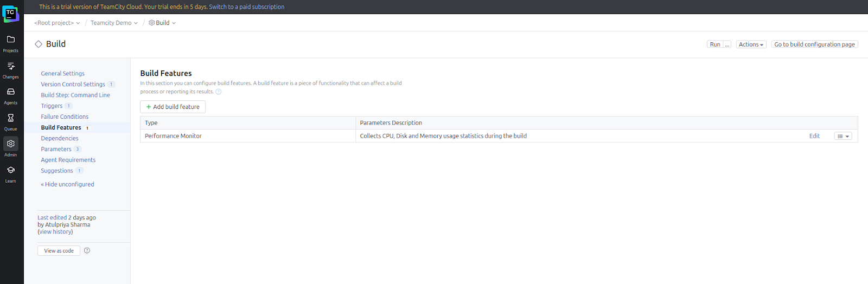
Task: Open Version Control Settings section
Action: (x=73, y=84)
